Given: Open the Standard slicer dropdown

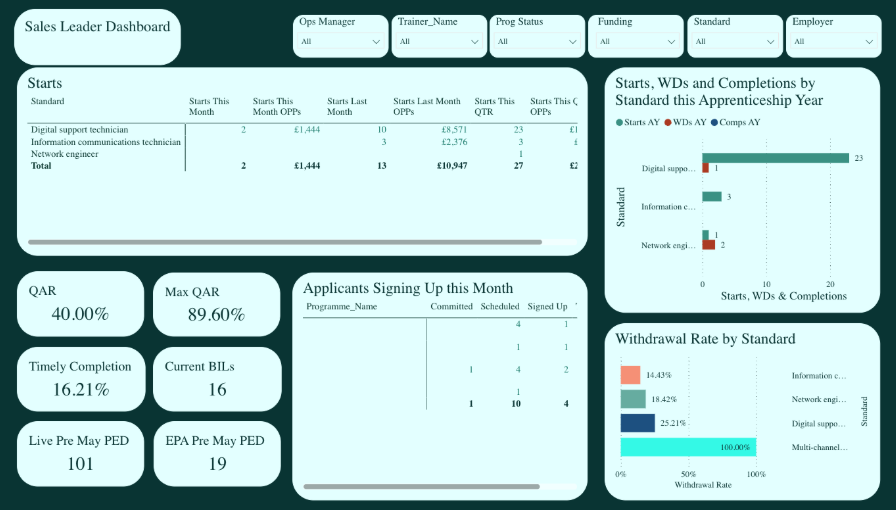Looking at the screenshot, I should 733,42.
